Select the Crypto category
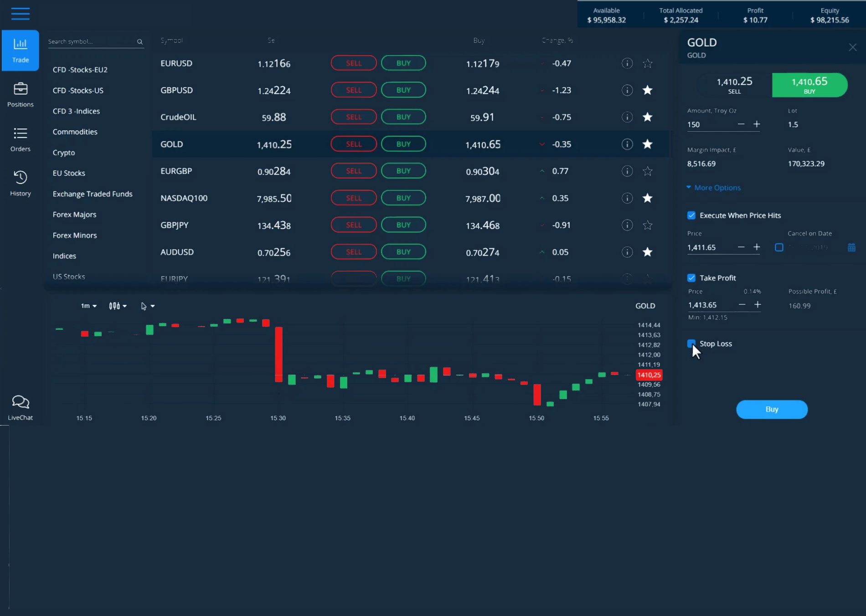Screen dimensions: 866x616 coord(64,153)
